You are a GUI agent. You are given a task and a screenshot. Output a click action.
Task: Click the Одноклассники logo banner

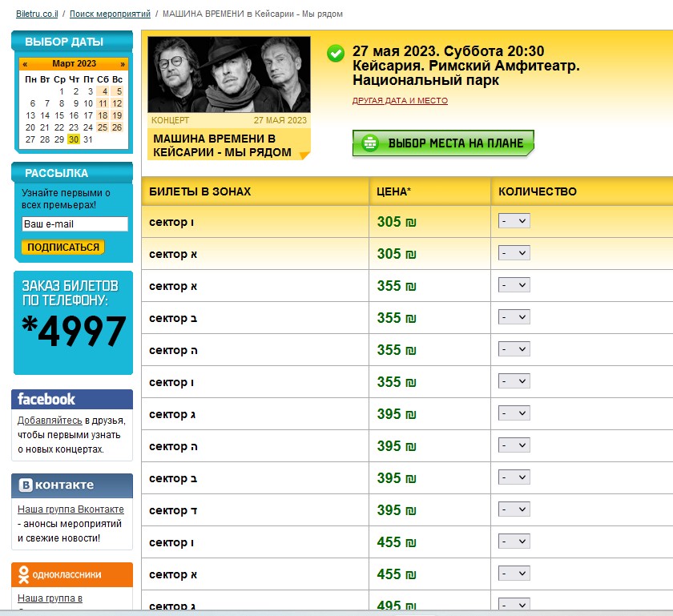[72, 574]
